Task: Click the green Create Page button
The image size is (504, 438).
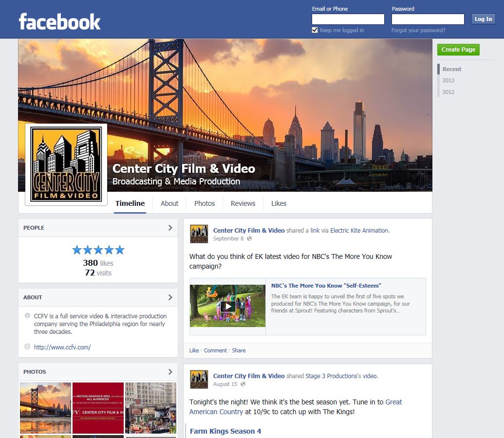Action: (458, 50)
